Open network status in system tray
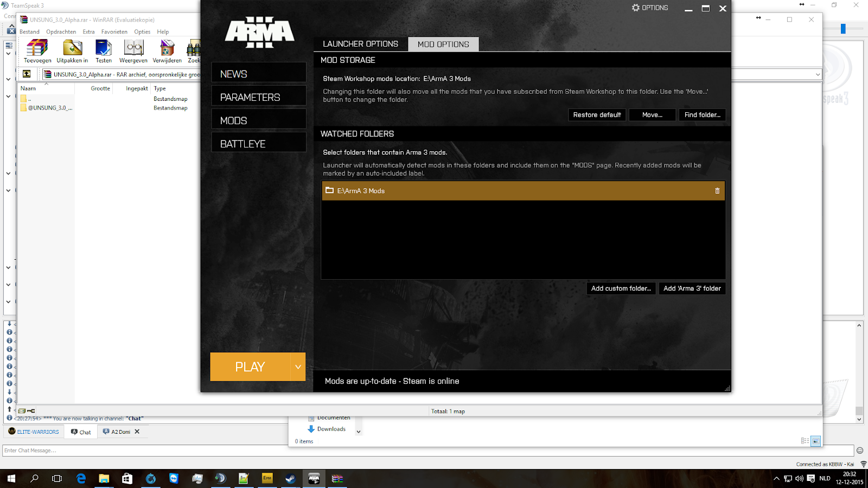 [x=788, y=478]
